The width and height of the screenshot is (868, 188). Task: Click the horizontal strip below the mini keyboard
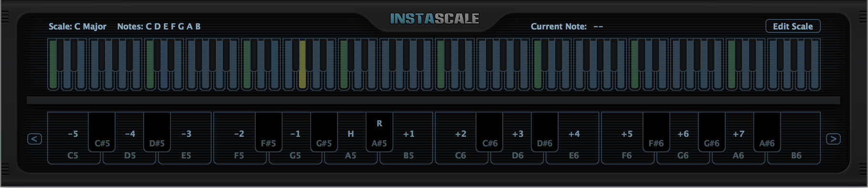[434, 101]
